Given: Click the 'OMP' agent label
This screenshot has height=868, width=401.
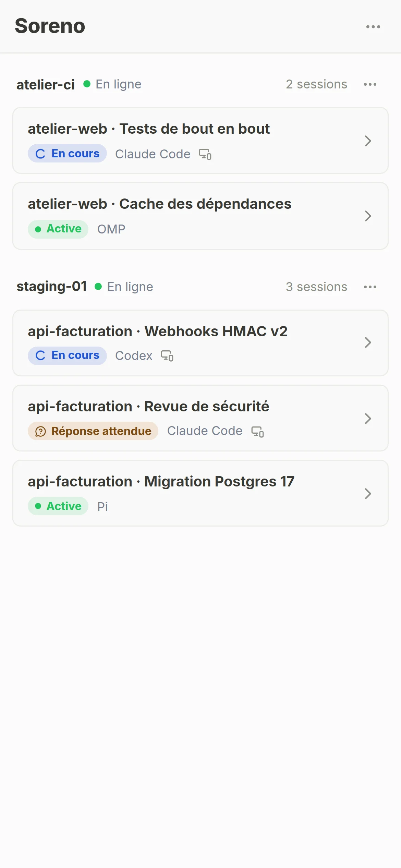Looking at the screenshot, I should pyautogui.click(x=111, y=229).
